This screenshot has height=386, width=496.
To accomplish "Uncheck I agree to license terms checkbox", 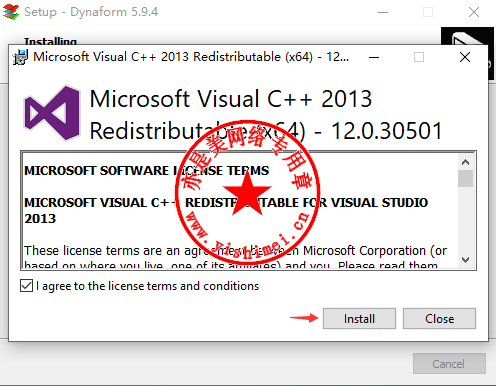I will click(26, 286).
